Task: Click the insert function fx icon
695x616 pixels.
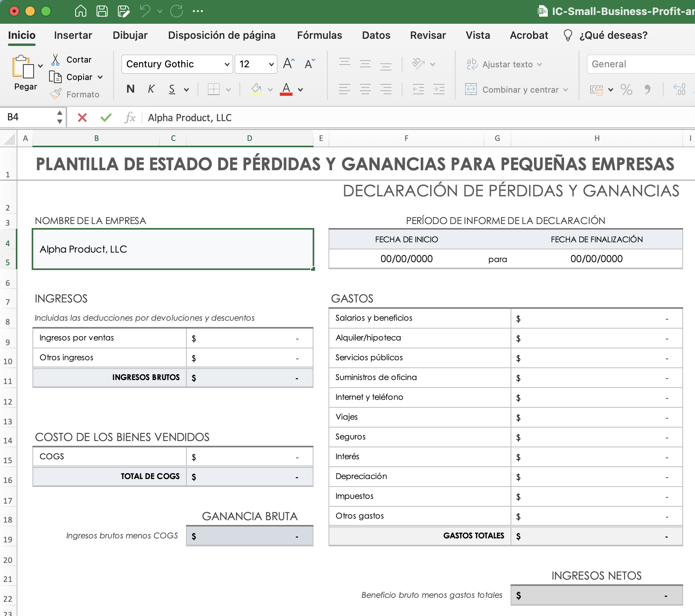Action: tap(130, 118)
